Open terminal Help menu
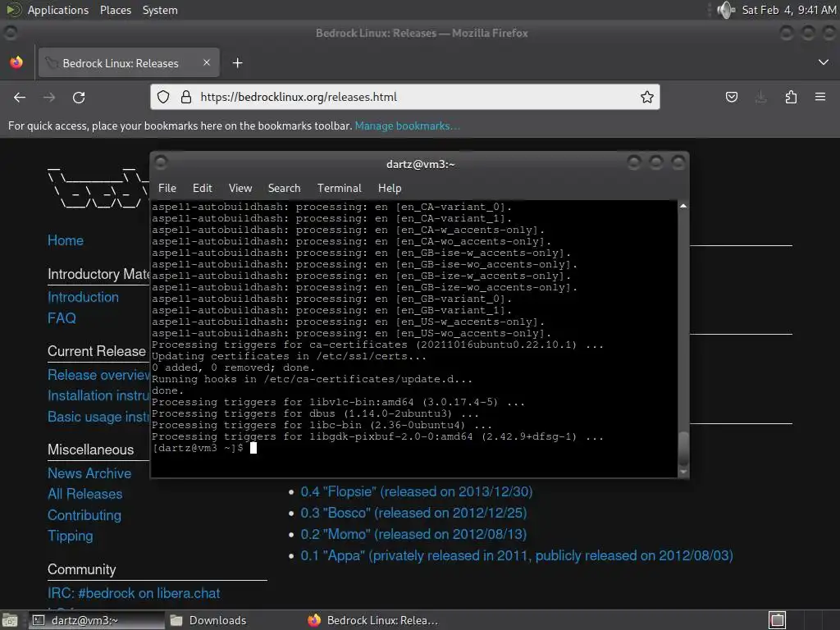Viewport: 840px width, 630px height. point(390,188)
